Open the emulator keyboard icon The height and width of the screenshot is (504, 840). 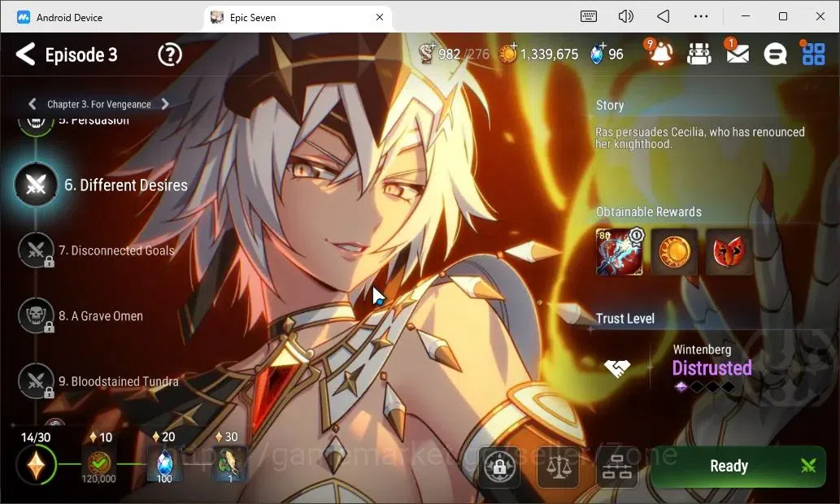point(588,16)
